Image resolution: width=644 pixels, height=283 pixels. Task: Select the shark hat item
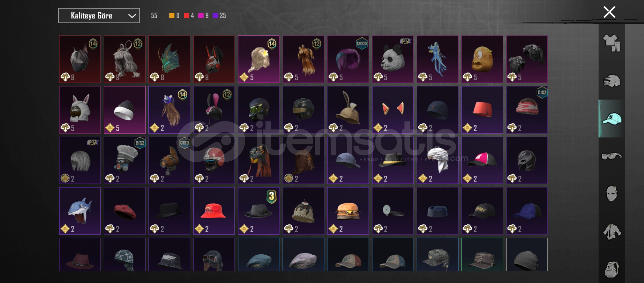point(80,211)
